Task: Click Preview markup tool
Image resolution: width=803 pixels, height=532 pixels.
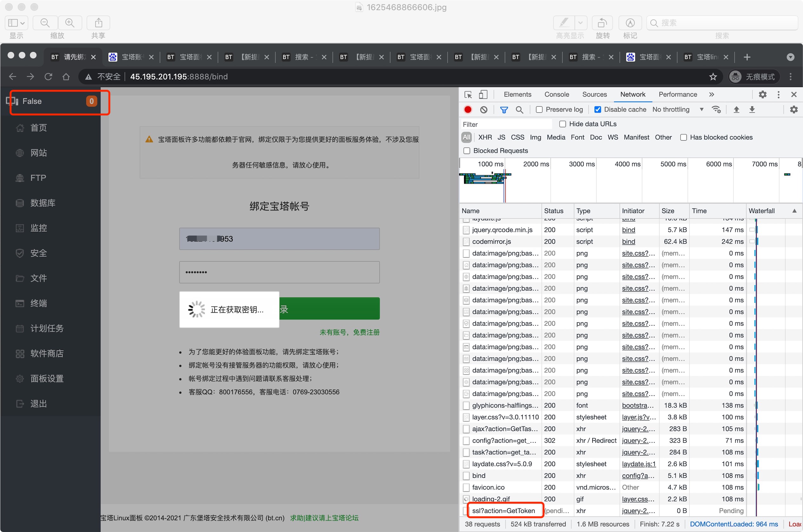Action: (630, 23)
